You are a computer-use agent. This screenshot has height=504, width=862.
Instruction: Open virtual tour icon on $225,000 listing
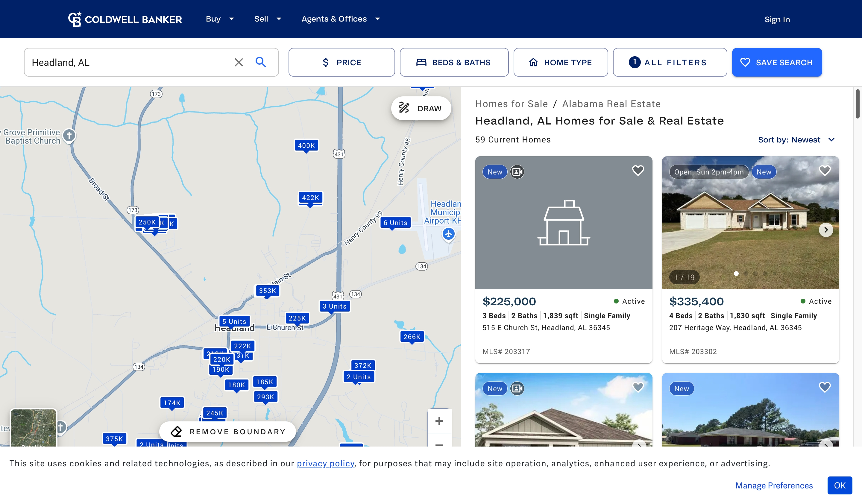[x=517, y=172]
